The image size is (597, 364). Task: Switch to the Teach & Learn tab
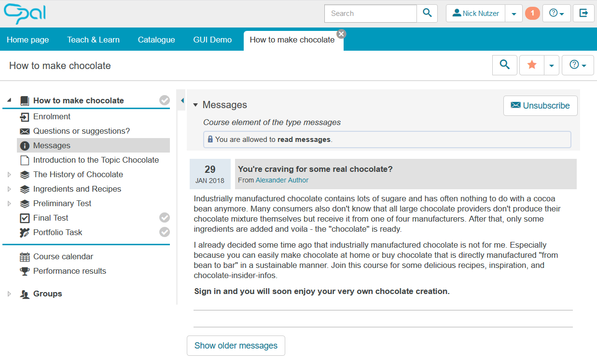pos(93,40)
